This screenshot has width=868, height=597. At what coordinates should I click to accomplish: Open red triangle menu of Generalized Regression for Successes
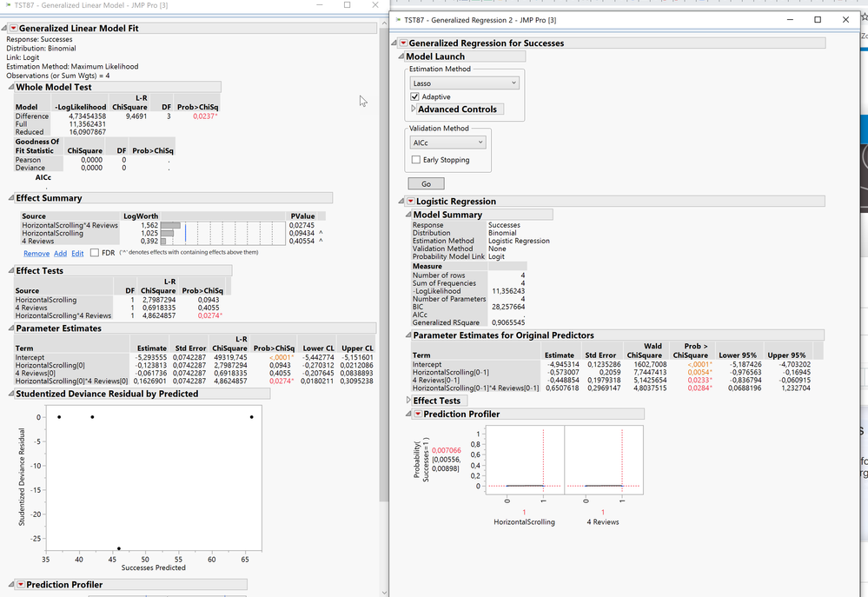[402, 42]
